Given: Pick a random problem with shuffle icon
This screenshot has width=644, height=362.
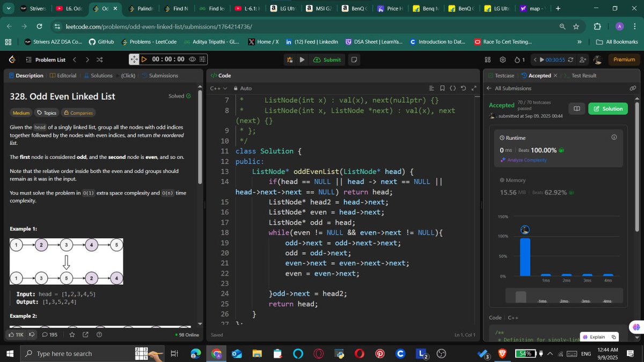Looking at the screenshot, I should [100, 60].
